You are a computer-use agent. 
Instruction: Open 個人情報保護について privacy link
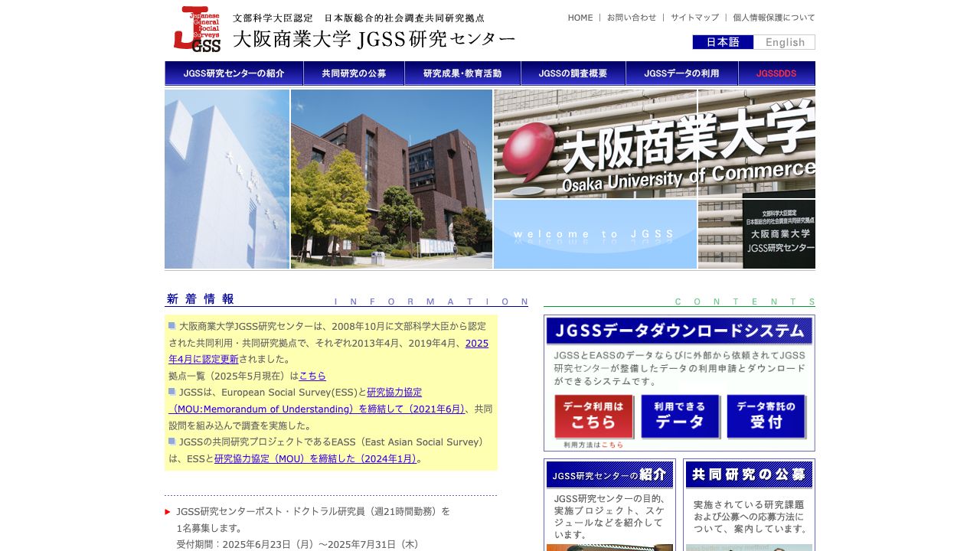coord(773,18)
